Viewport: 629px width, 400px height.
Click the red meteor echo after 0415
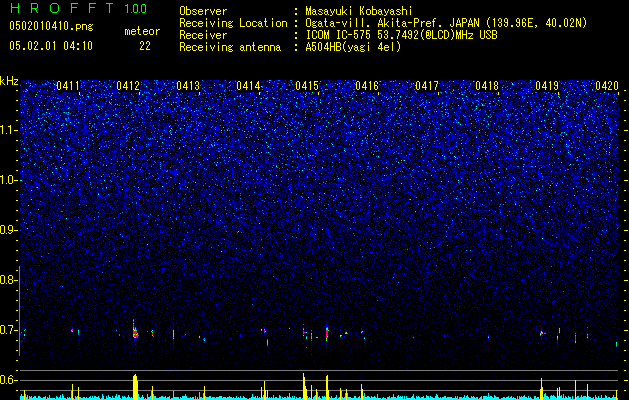click(x=327, y=333)
